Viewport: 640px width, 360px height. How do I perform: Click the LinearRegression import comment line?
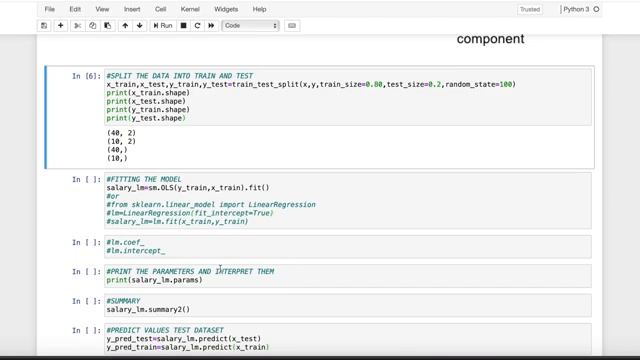click(211, 204)
